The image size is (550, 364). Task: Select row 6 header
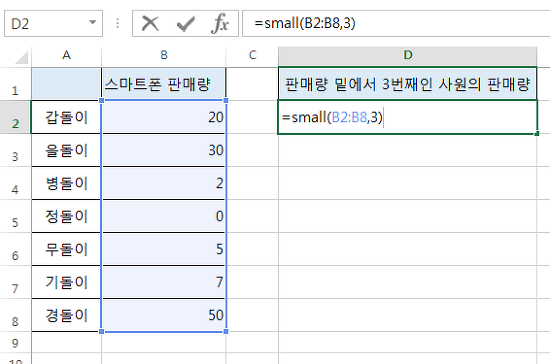click(15, 249)
